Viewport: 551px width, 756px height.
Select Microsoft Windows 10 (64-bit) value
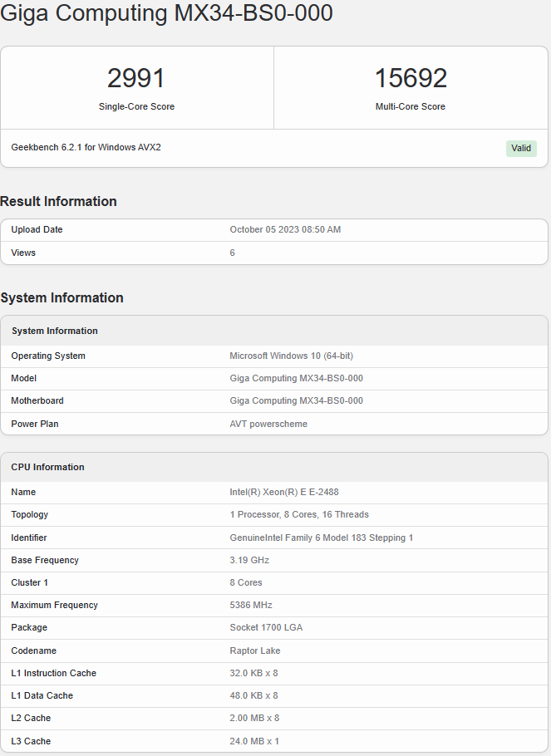292,356
